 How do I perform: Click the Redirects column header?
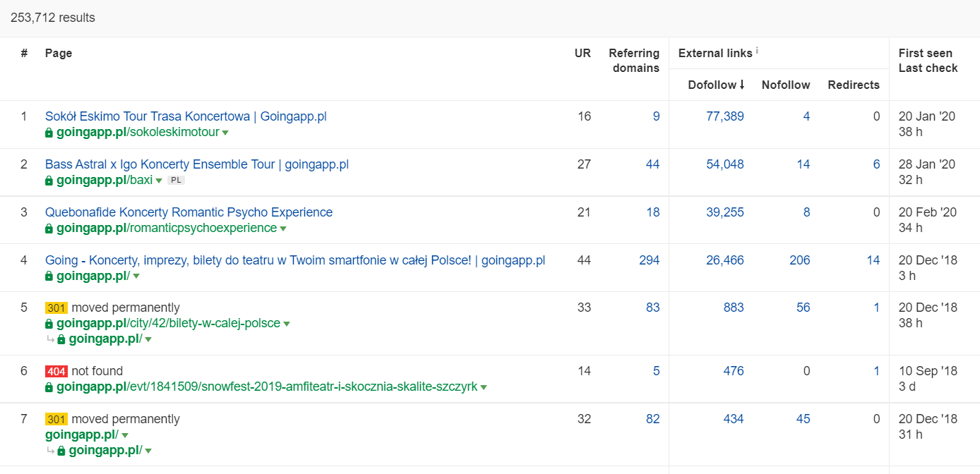pyautogui.click(x=853, y=85)
